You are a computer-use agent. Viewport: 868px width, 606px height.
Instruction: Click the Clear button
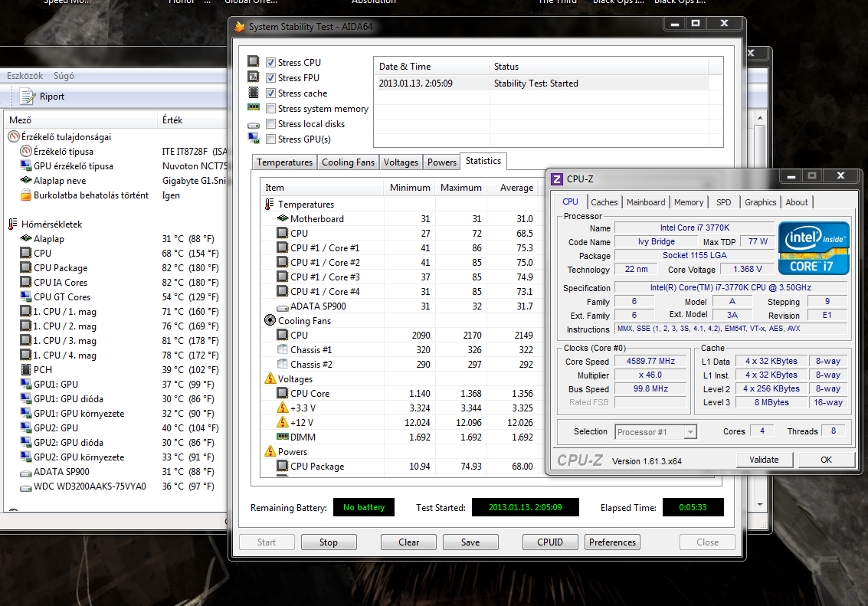(408, 542)
